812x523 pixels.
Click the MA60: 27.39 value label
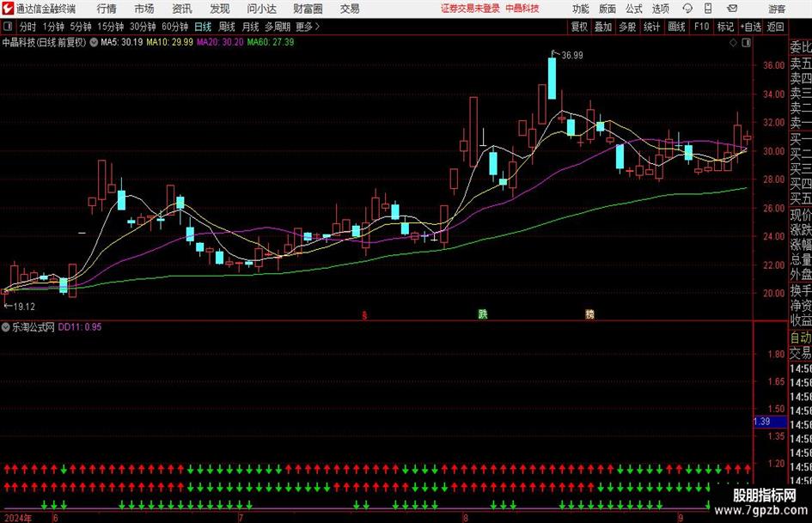[271, 42]
